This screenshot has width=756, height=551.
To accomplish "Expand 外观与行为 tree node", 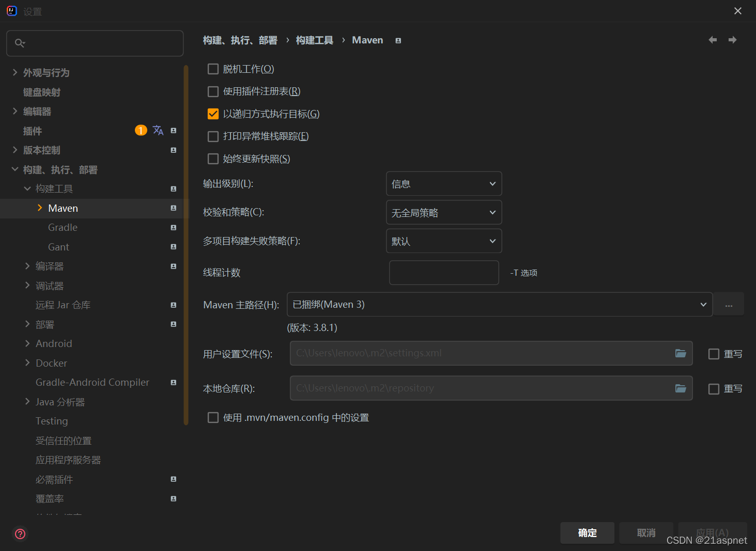I will 15,72.
